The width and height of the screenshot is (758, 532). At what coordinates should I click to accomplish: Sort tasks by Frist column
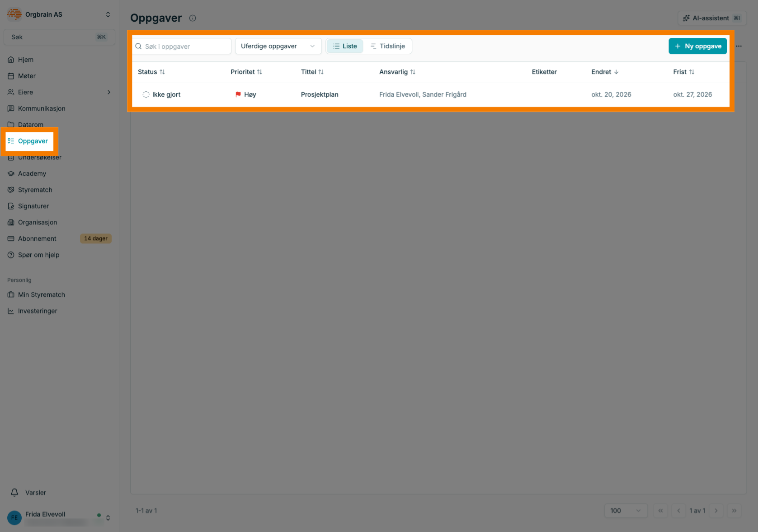click(x=683, y=72)
